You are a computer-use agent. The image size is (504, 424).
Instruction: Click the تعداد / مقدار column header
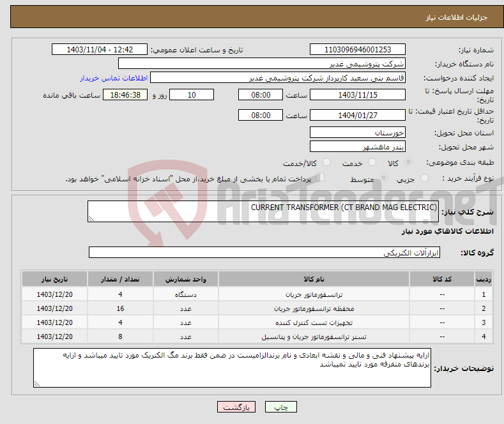point(120,279)
